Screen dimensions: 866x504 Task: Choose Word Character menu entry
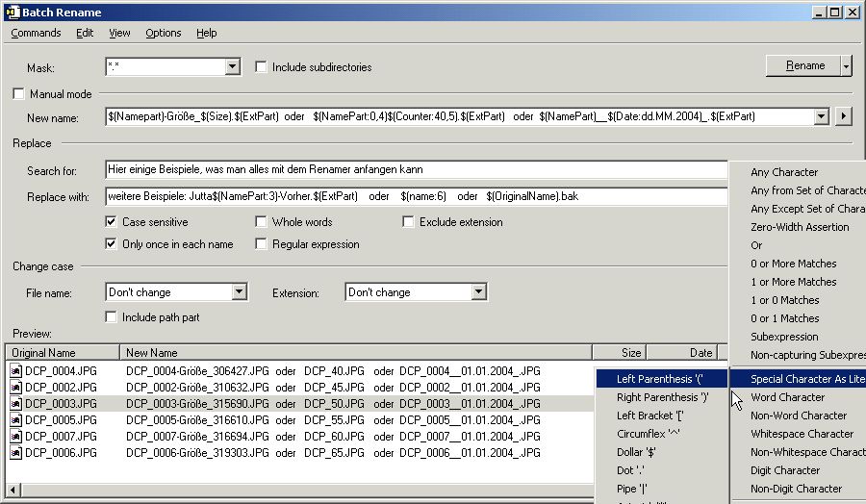(x=798, y=397)
